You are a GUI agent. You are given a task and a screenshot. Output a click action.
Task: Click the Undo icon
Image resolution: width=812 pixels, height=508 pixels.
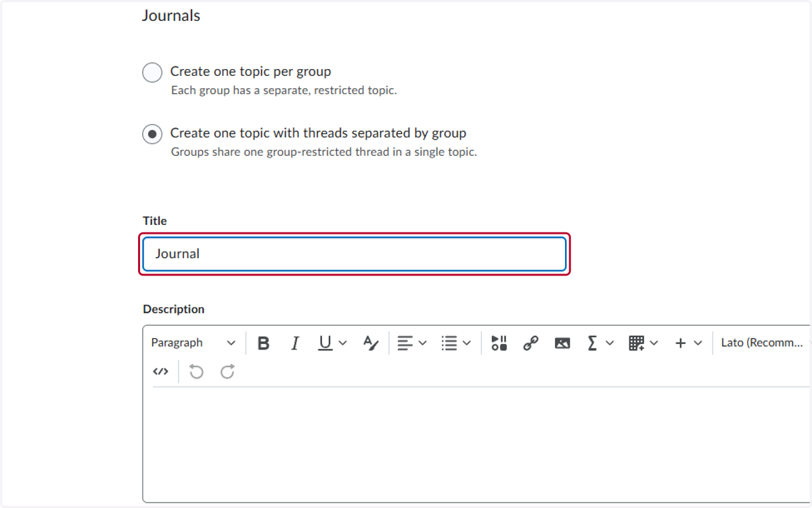(x=196, y=371)
